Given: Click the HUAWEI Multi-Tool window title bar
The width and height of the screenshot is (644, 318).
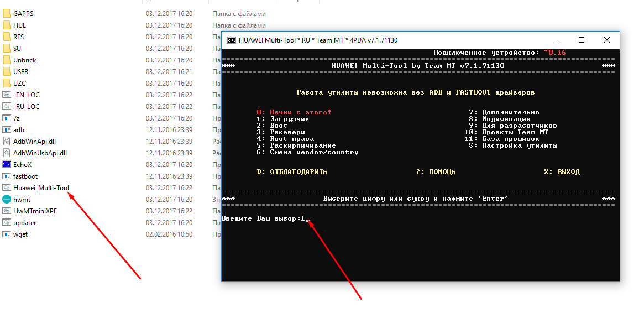Looking at the screenshot, I should (x=421, y=40).
